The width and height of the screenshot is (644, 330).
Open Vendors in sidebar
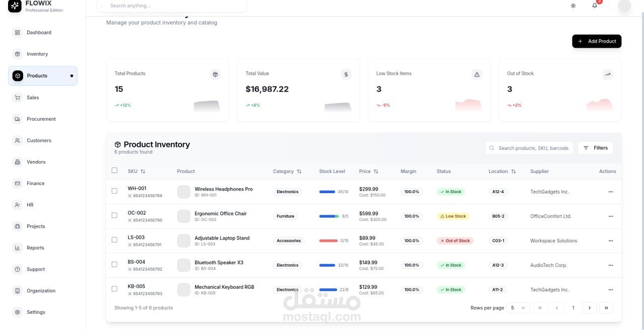(43, 162)
